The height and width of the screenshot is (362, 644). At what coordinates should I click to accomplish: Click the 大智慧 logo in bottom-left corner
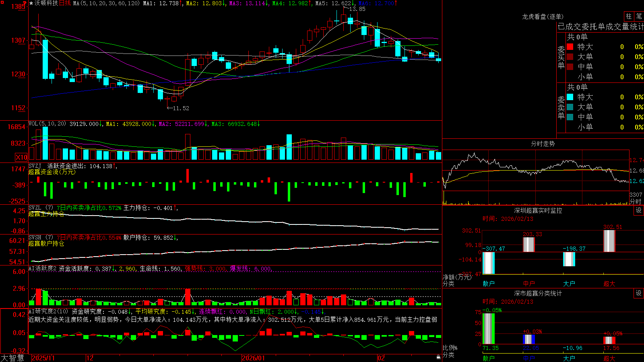coord(12,358)
